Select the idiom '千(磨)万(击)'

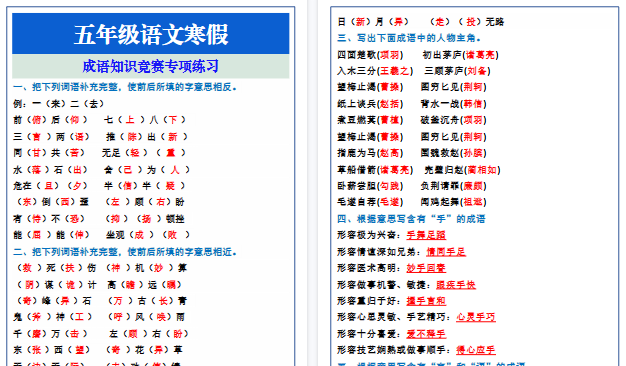pyautogui.click(x=50, y=334)
